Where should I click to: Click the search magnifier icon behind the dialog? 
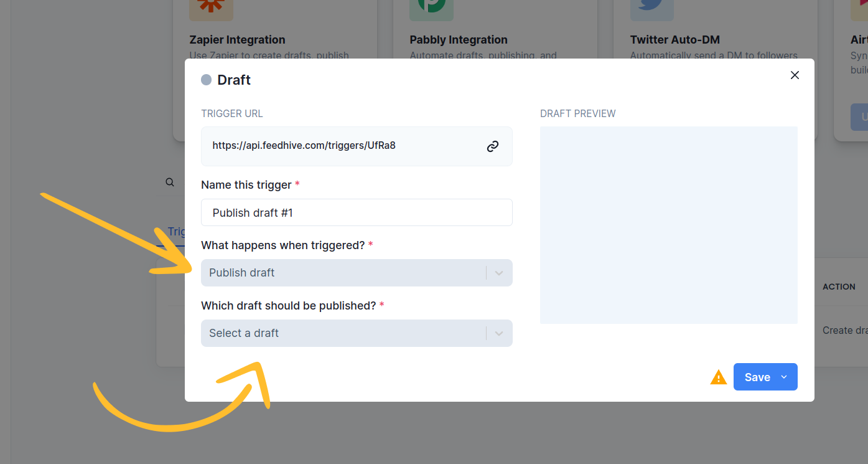[170, 182]
